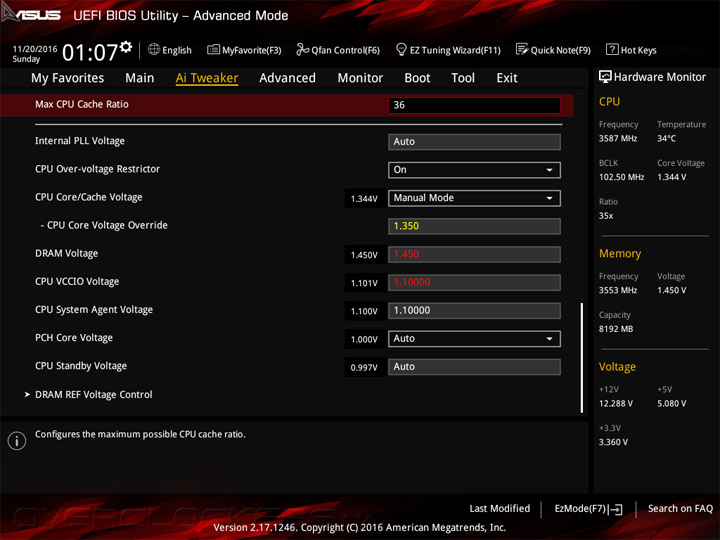The image size is (720, 540).
Task: Go to the Exit tab
Action: coord(506,78)
